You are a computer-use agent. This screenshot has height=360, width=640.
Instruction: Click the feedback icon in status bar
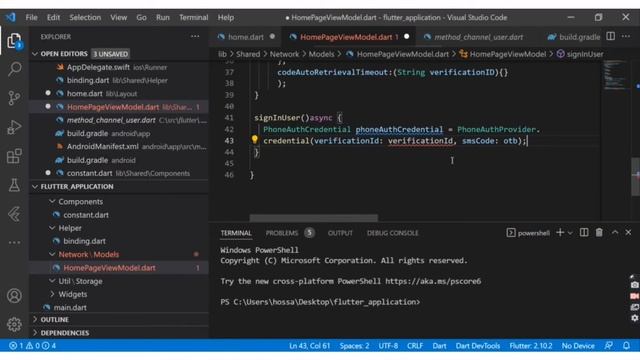[x=609, y=346]
